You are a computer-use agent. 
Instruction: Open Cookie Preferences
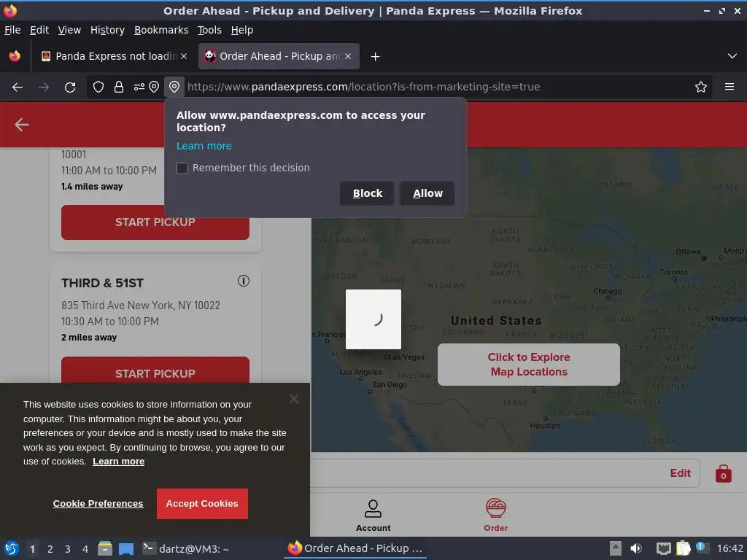[98, 503]
